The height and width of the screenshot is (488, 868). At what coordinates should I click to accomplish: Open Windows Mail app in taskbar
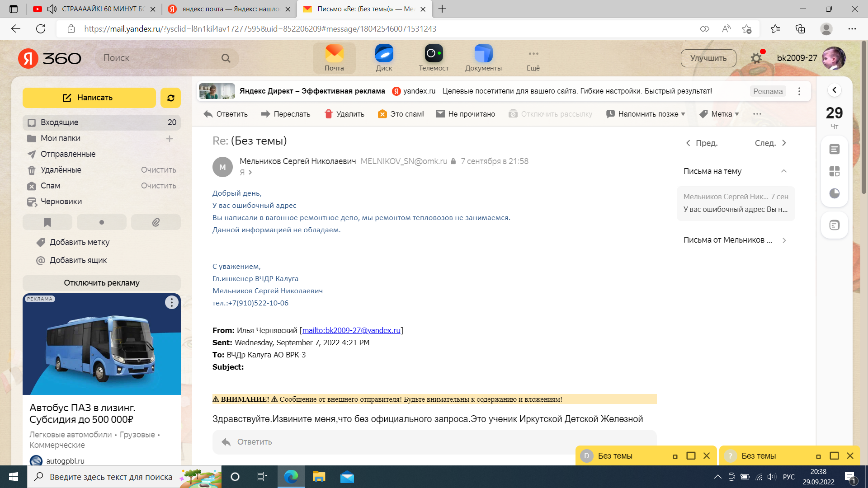pyautogui.click(x=347, y=477)
